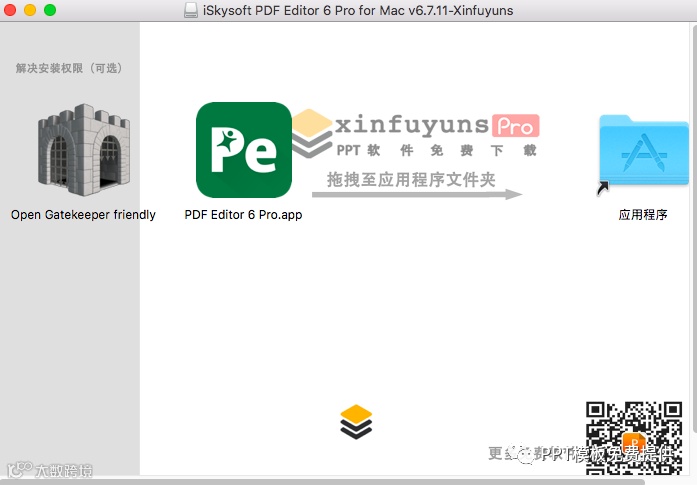Select the green PDF Editor Pe app icon

point(244,150)
